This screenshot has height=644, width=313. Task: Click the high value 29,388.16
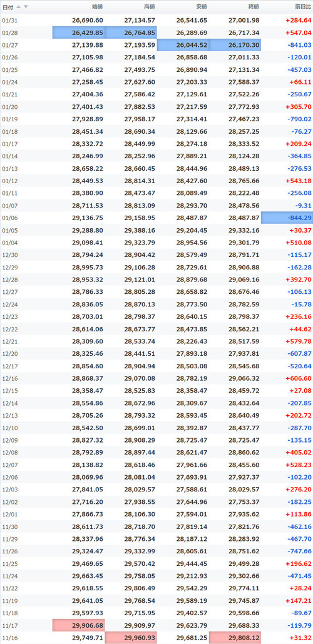click(x=140, y=231)
